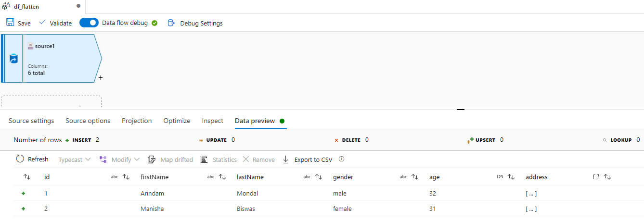Click the Validate checkmark icon
Screen dimensions: 644x221
point(42,23)
